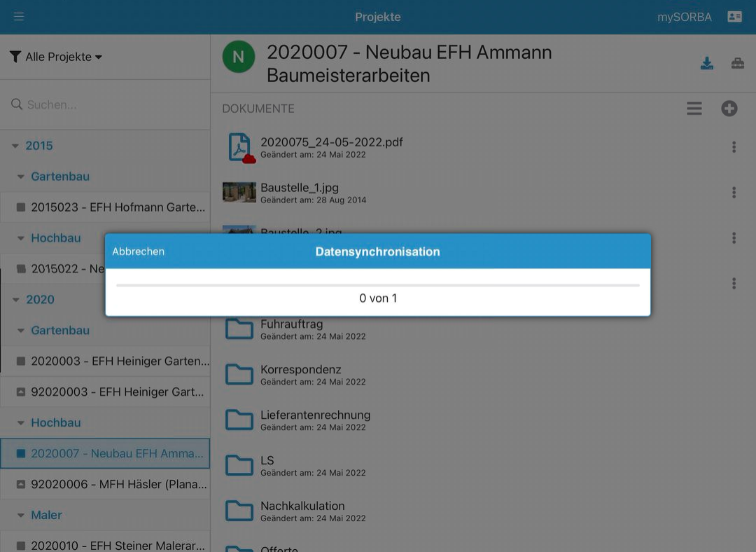Click the Datensynchronisation progress bar
The width and height of the screenshot is (756, 552).
click(378, 285)
